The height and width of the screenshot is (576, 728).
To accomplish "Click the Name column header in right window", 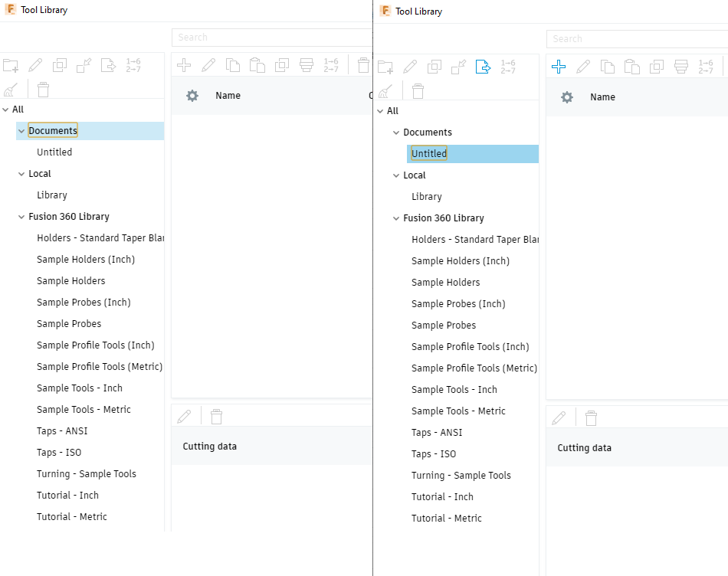I will pos(603,97).
